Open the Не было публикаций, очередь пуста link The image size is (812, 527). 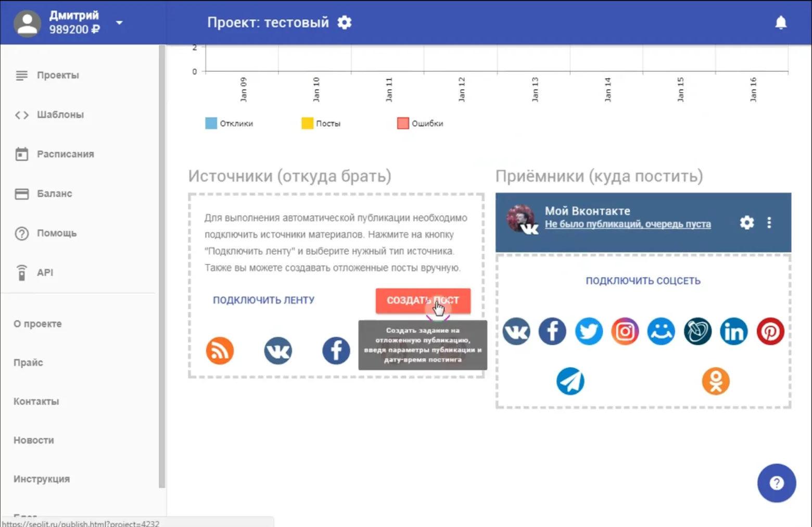point(628,224)
